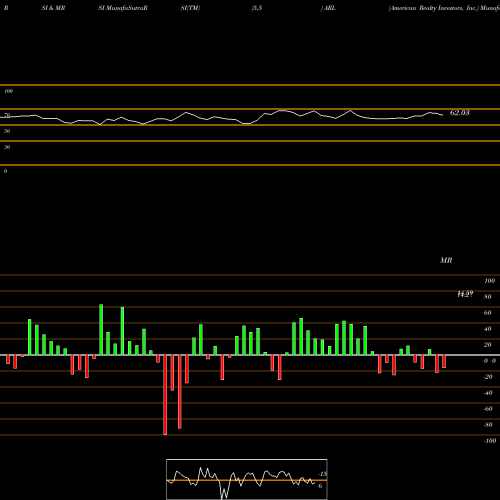Click the 20 label on MR axis
This screenshot has width=500, height=500.
(x=488, y=345)
